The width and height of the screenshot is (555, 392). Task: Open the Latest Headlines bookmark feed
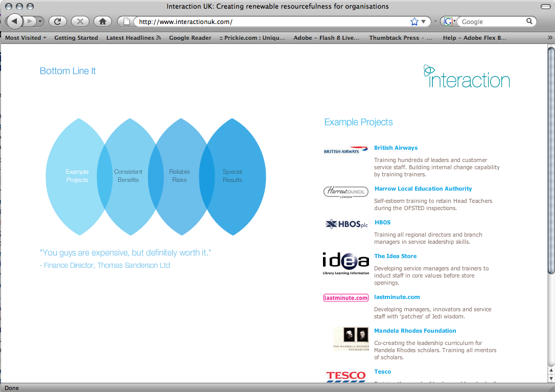click(133, 38)
